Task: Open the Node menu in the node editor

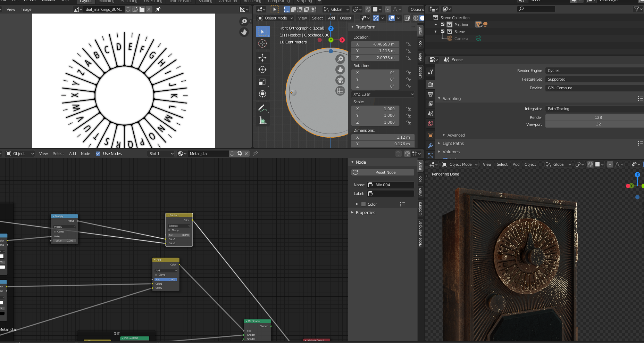Action: 85,154
